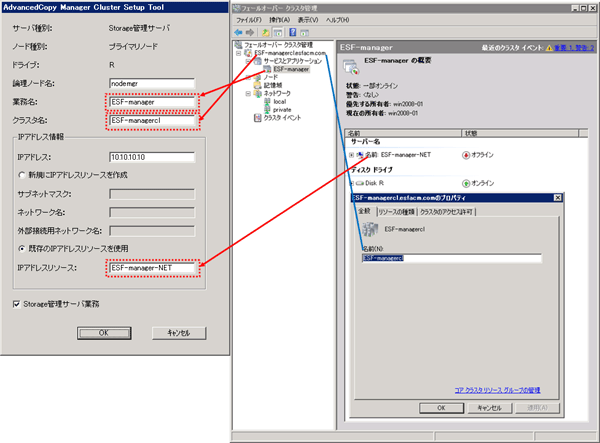This screenshot has width=600, height=443.
Task: Expand the ESF-manager-NET resource row
Action: click(x=351, y=155)
